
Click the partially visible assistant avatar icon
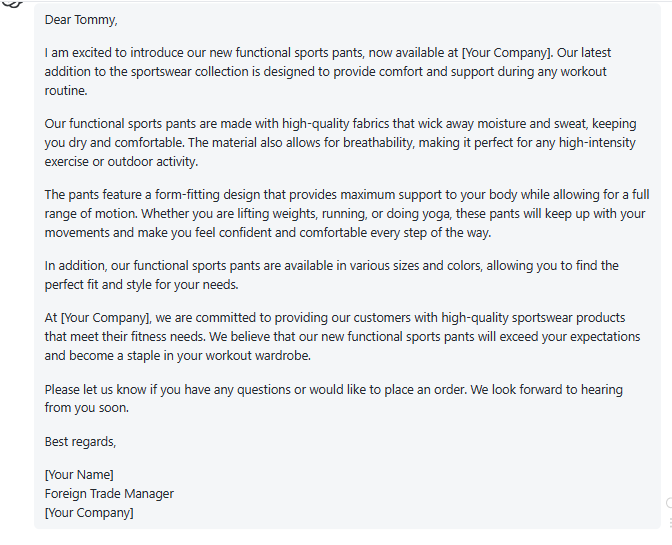pyautogui.click(x=13, y=4)
